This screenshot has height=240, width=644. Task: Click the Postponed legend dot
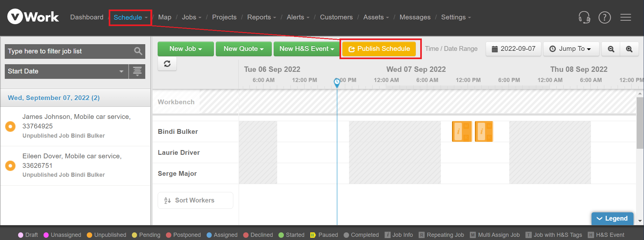[x=168, y=235]
